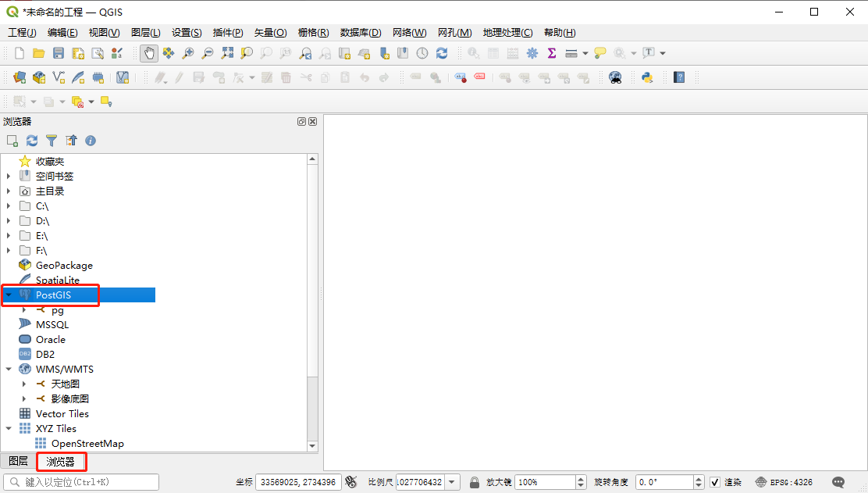
Task: Create a new GeoPackage layer icon
Action: tap(39, 77)
